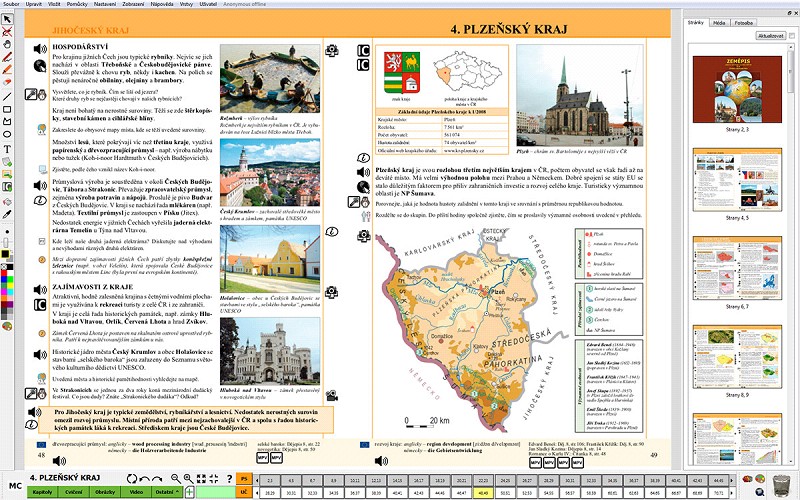The width and height of the screenshot is (800, 500).
Task: Select the eraser tool
Action: pos(7,82)
